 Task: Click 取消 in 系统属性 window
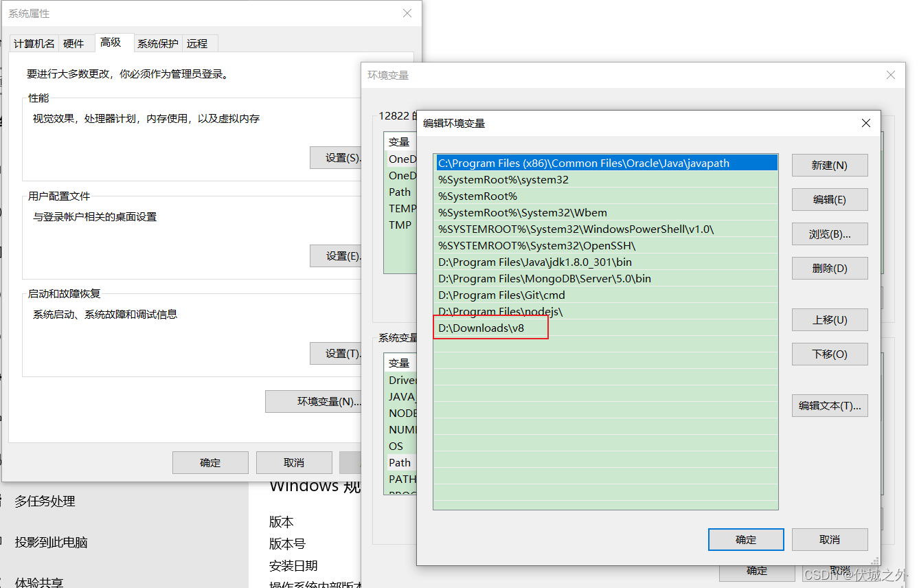coord(294,463)
